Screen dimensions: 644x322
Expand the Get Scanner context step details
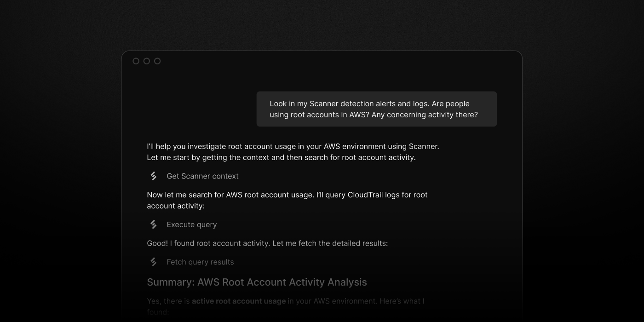coord(202,176)
